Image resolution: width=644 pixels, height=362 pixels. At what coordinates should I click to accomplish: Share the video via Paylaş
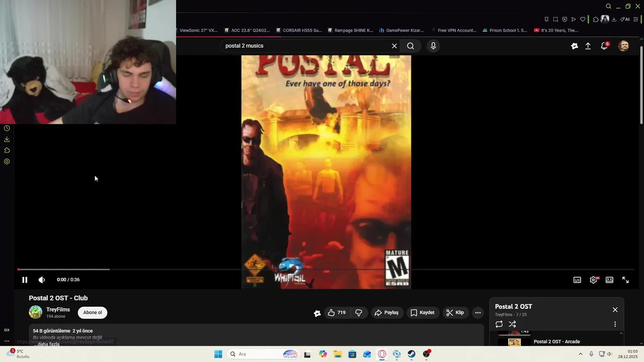coord(386,313)
